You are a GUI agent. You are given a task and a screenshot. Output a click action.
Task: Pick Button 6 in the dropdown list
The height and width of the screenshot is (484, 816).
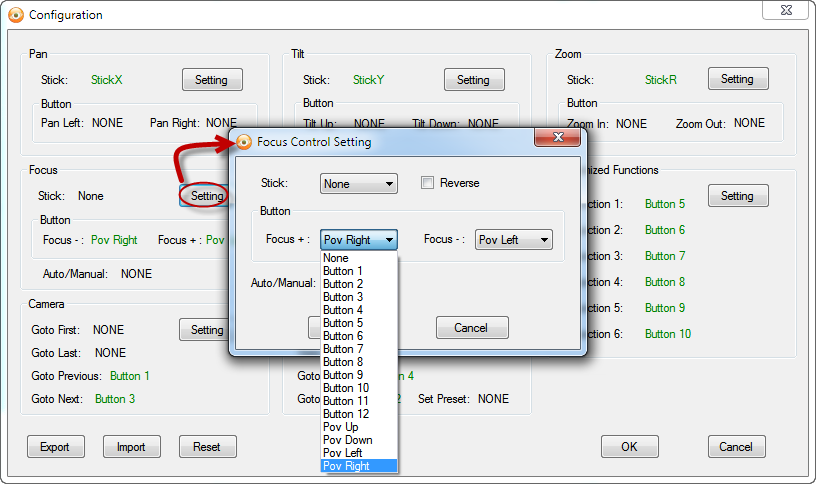point(359,336)
